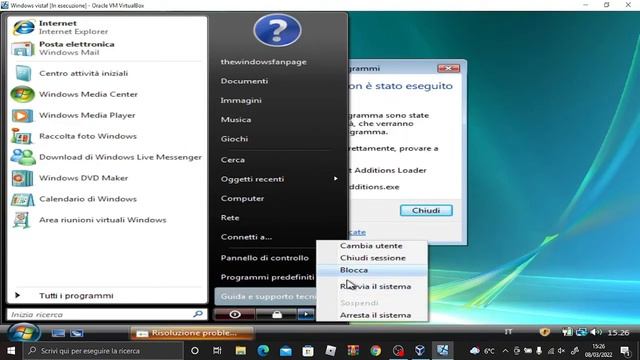The image size is (640, 360).
Task: Open VirtualBox cube icon on host taskbar
Action: [x=420, y=351]
